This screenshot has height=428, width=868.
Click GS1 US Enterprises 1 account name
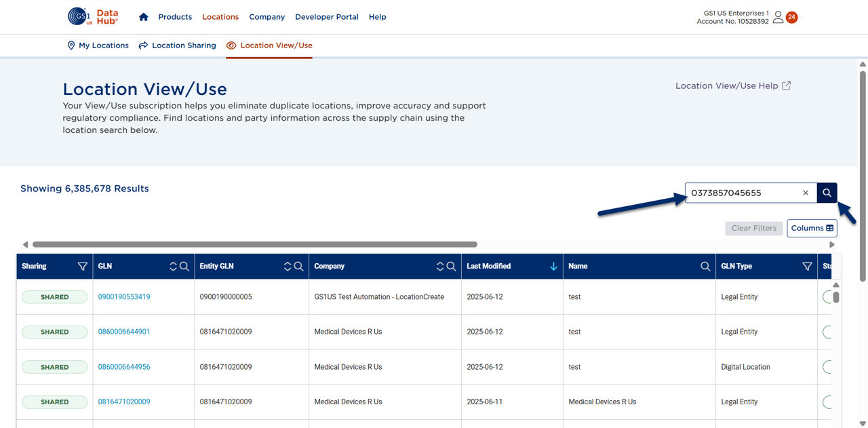736,13
